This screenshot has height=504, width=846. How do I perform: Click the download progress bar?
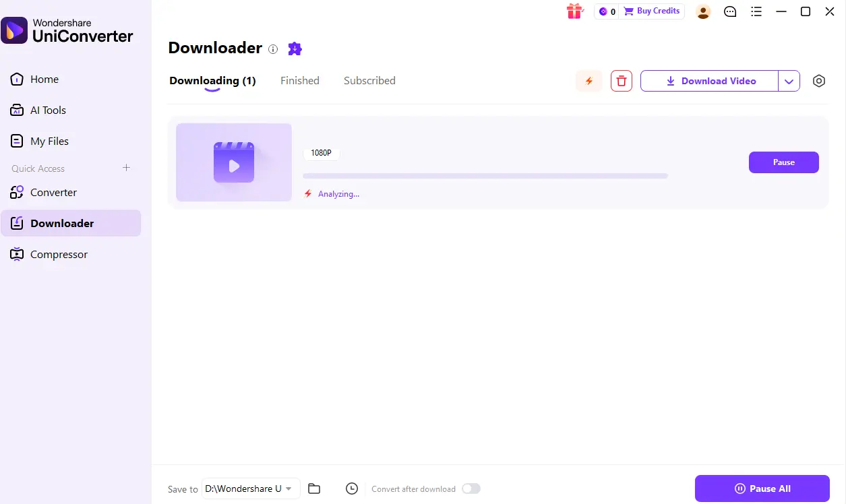[485, 176]
